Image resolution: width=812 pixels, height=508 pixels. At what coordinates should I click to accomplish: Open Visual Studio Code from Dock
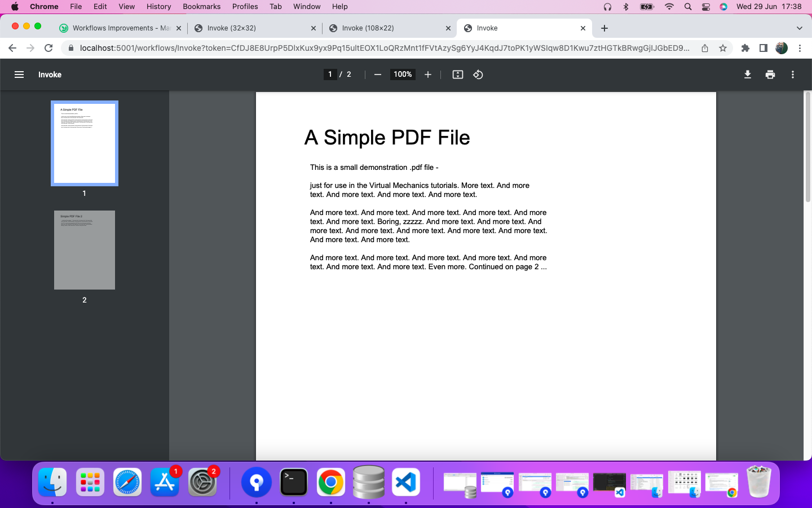click(406, 483)
